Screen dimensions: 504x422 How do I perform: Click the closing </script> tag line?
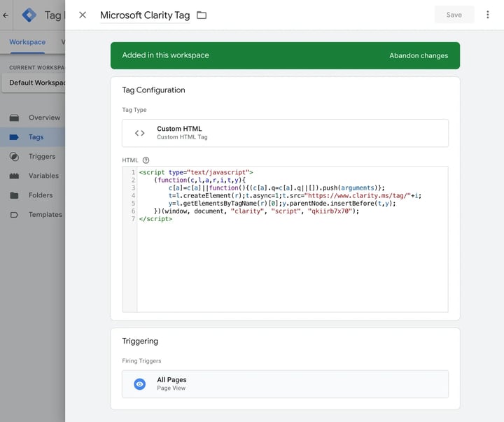tap(155, 219)
